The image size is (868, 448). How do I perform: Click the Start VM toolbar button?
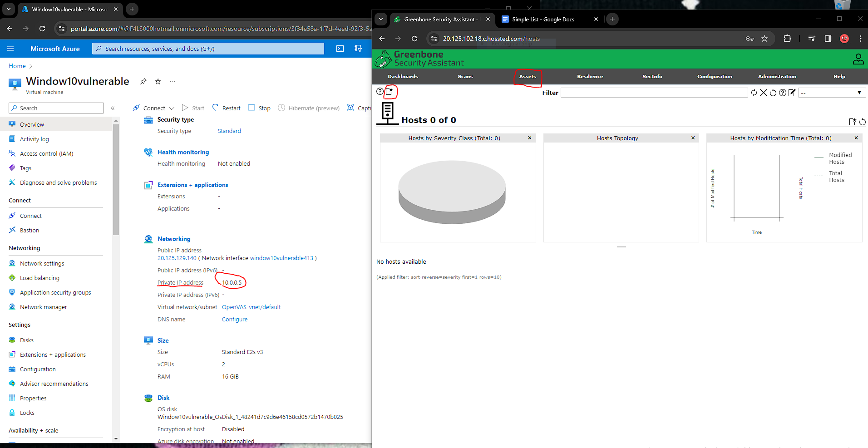click(x=193, y=108)
